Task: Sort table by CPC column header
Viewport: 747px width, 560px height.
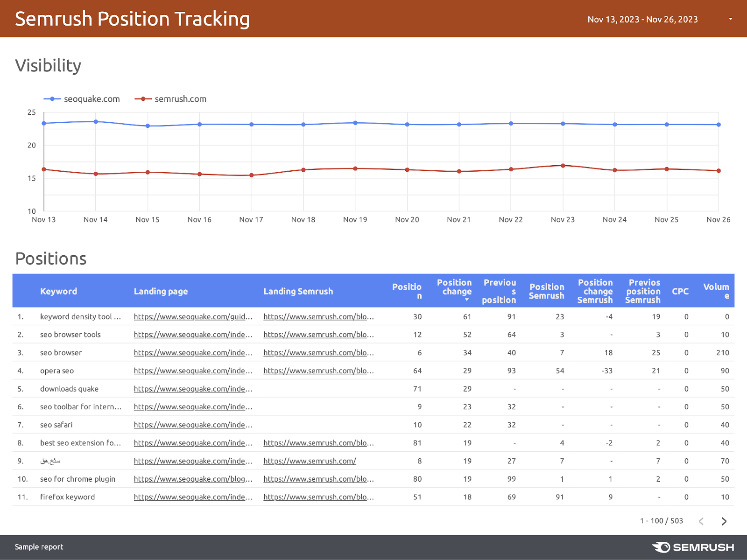Action: [680, 291]
